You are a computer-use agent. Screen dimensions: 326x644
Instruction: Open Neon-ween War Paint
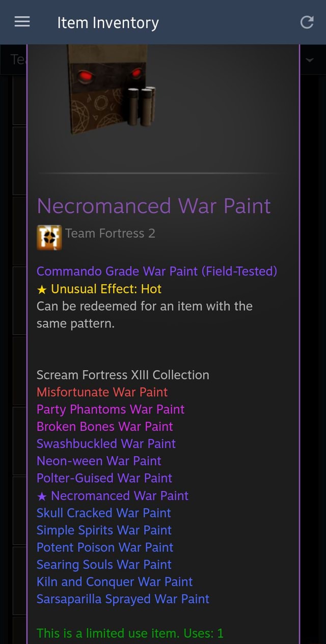[x=99, y=461]
